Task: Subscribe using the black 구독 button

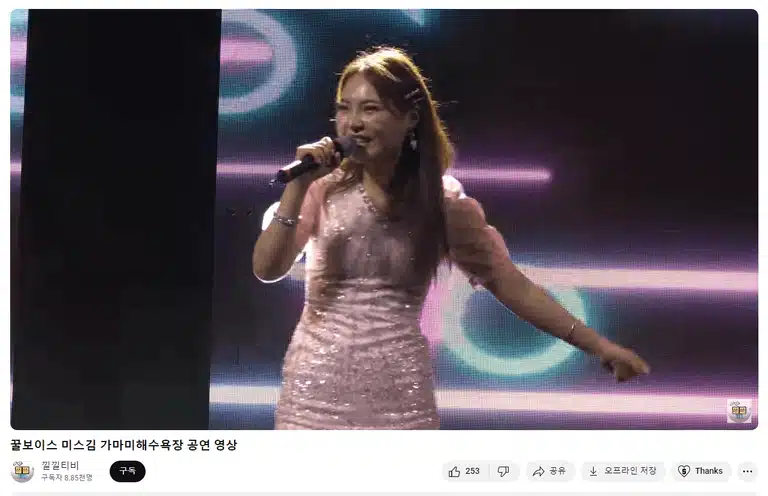Action: click(x=127, y=471)
